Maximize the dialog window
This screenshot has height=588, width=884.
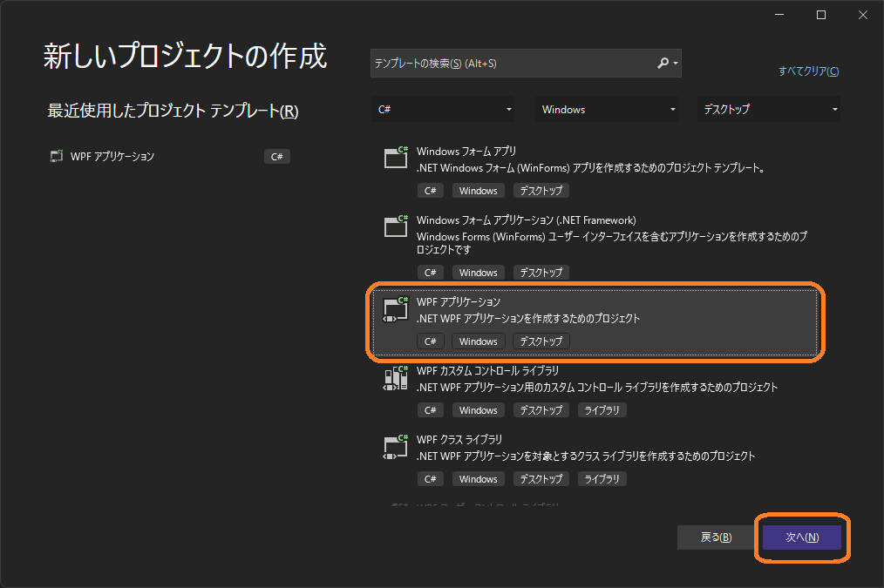pyautogui.click(x=821, y=15)
